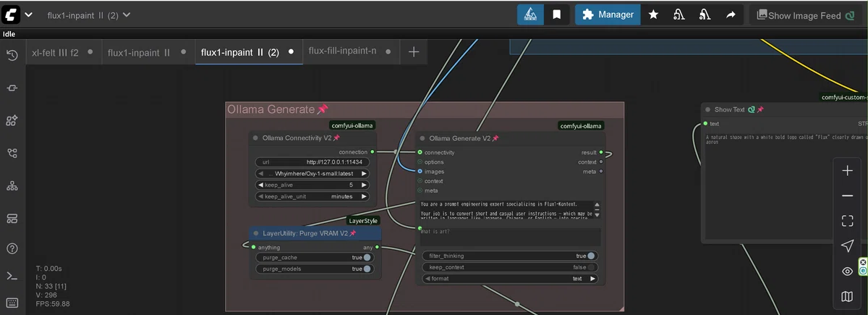
Task: Click the second vacuum cleaner free-cache icon
Action: [705, 14]
